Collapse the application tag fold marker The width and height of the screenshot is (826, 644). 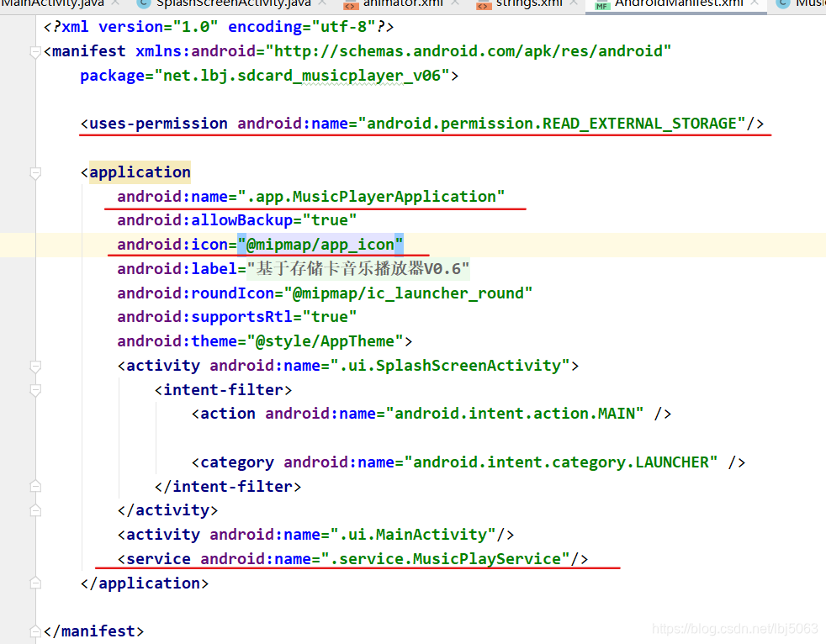(35, 173)
